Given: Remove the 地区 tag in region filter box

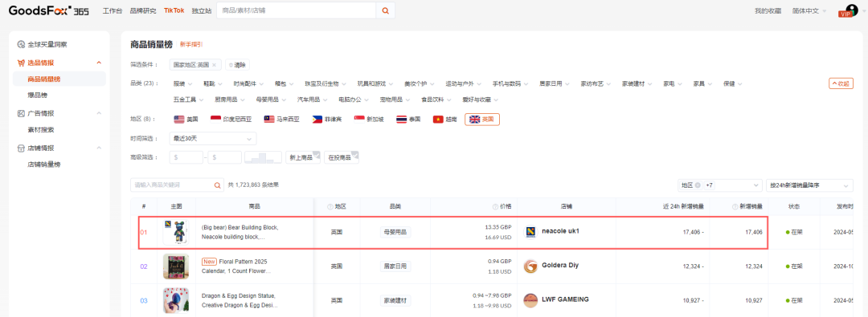Looking at the screenshot, I should 698,185.
